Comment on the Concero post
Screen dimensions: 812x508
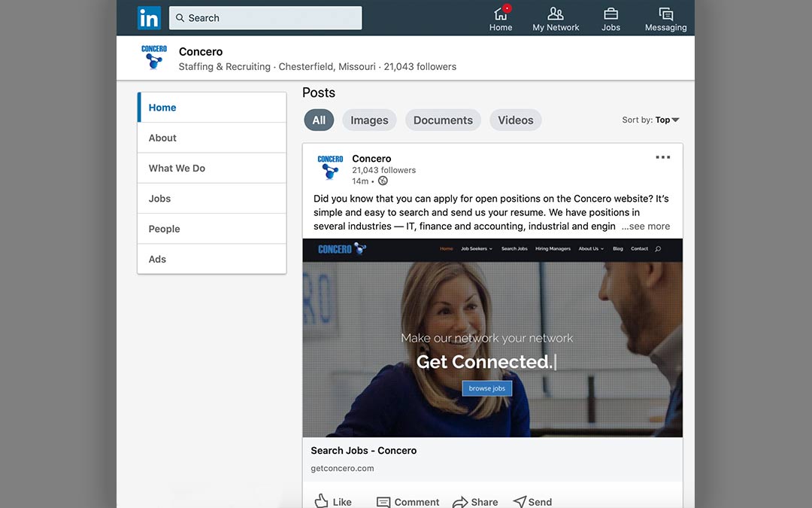point(408,501)
